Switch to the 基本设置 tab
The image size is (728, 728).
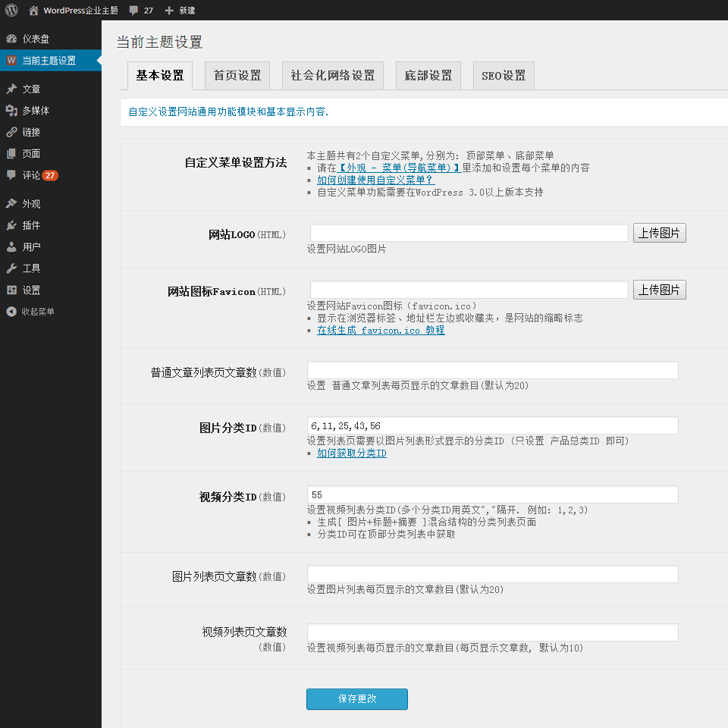[x=160, y=76]
